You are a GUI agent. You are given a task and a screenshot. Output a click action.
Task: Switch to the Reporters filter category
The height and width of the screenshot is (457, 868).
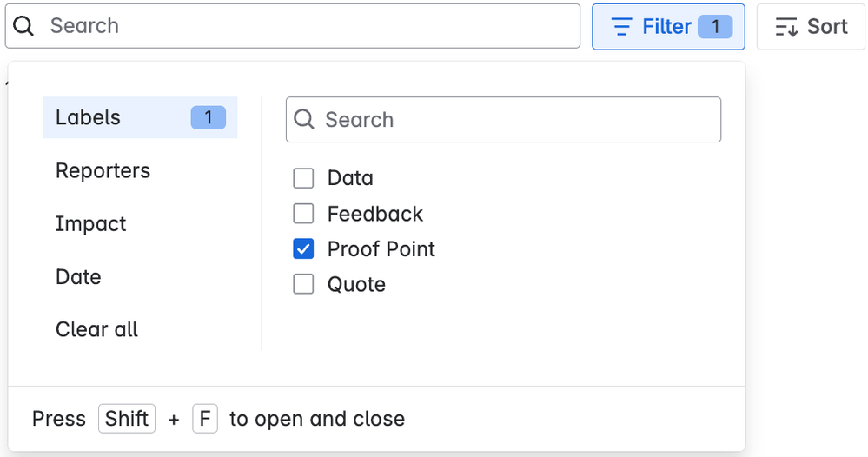tap(103, 171)
